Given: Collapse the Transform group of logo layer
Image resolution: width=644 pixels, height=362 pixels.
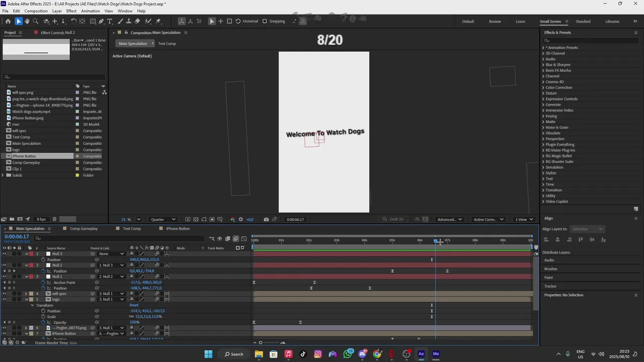Looking at the screenshot, I should (32, 305).
